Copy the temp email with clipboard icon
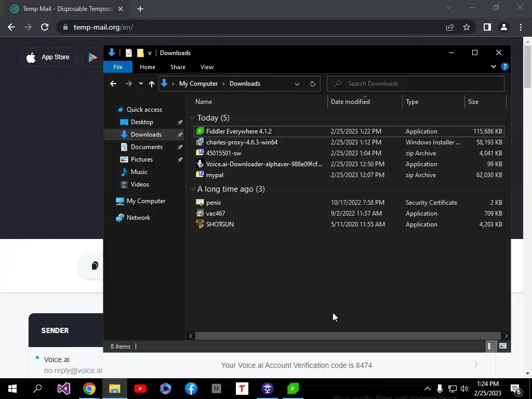This screenshot has height=399, width=532. click(x=95, y=265)
